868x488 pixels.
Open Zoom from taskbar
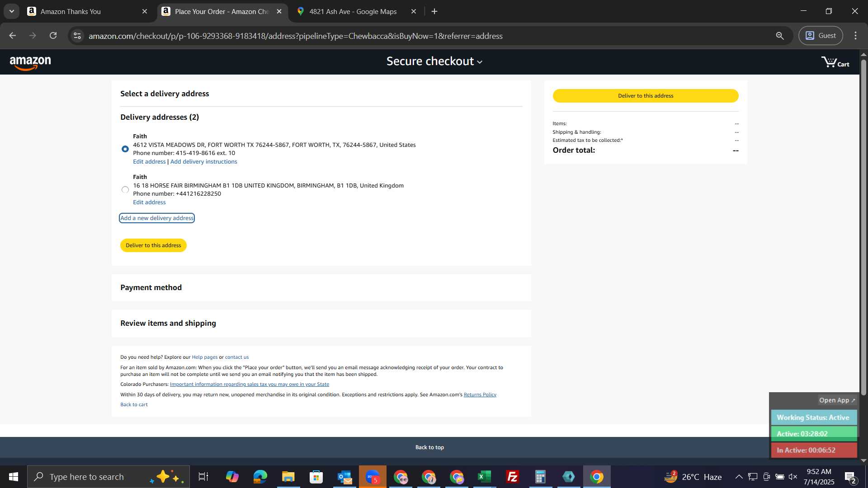pos(373,477)
